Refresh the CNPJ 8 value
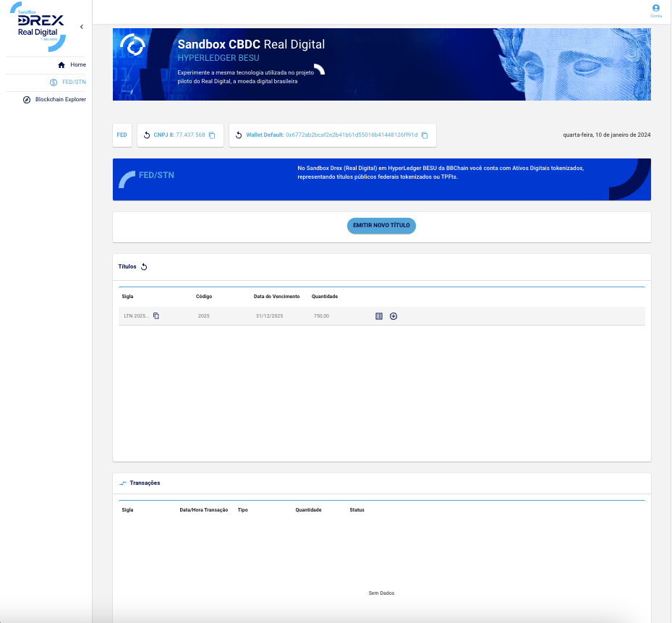The image size is (672, 623). coord(147,135)
